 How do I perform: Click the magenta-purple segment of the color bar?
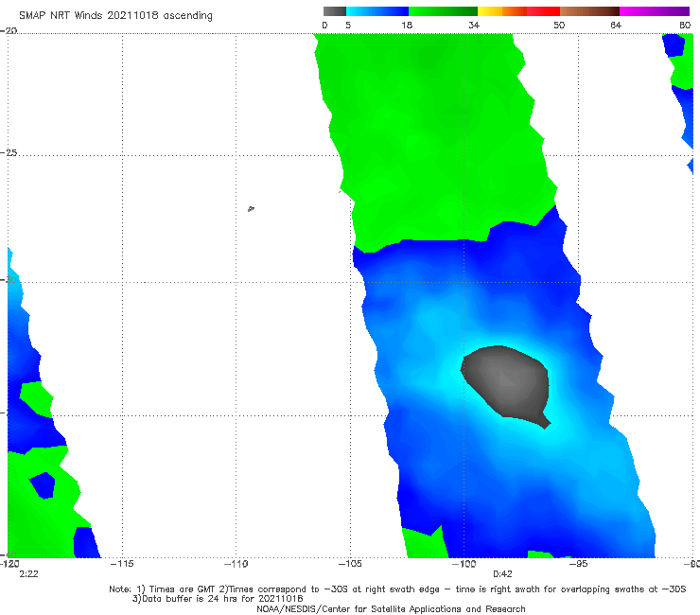pos(655,11)
